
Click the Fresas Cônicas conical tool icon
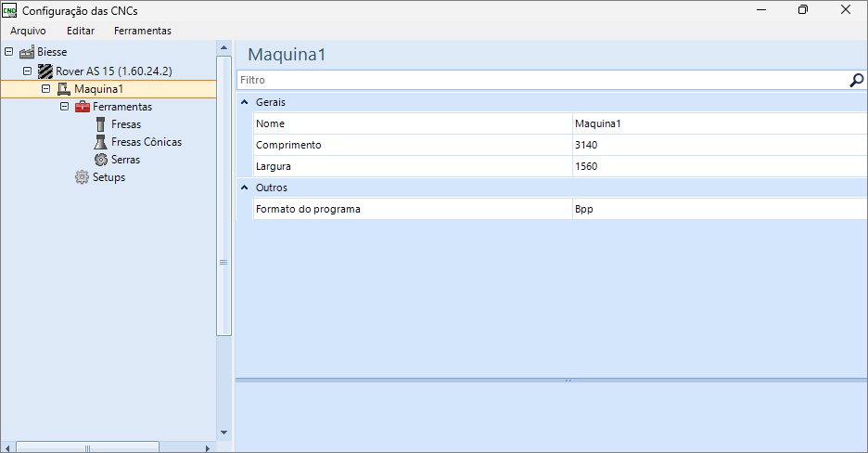pyautogui.click(x=101, y=142)
